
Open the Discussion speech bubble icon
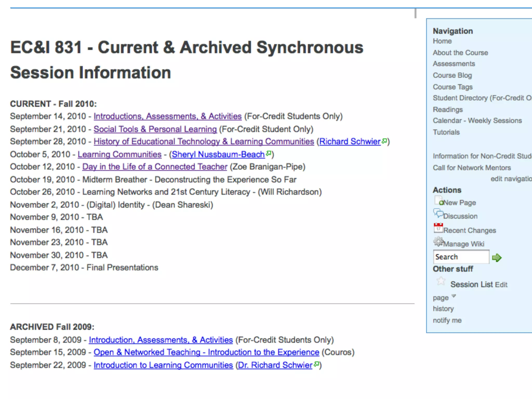(x=438, y=214)
